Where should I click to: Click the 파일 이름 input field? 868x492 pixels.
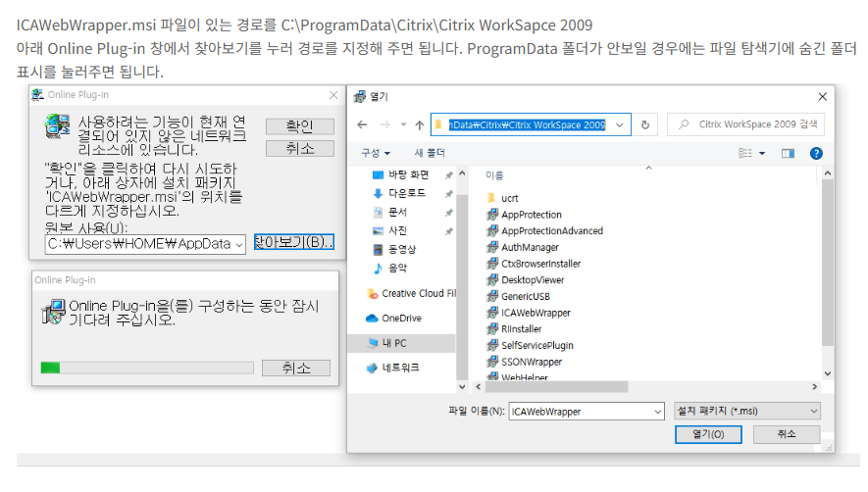coord(581,412)
